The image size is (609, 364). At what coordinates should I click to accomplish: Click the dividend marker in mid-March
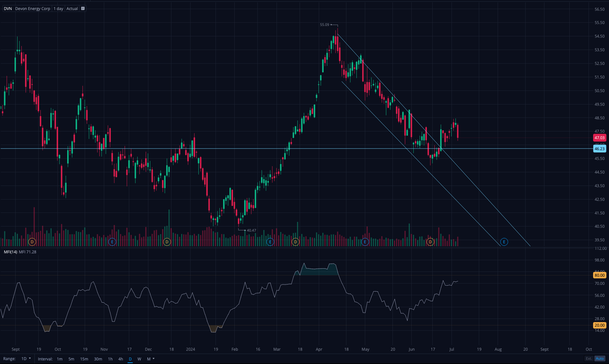(295, 242)
